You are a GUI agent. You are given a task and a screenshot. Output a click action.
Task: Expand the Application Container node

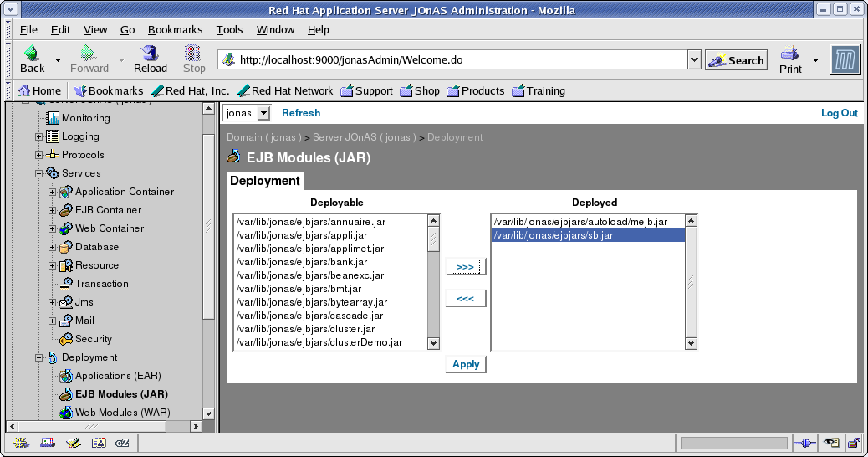coord(52,192)
